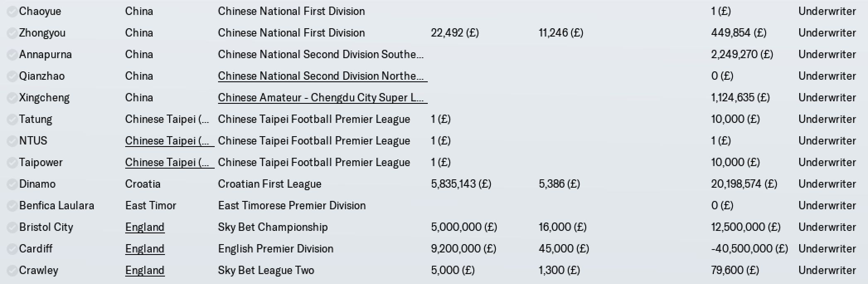Open the England link in Cardiff row

tap(145, 249)
